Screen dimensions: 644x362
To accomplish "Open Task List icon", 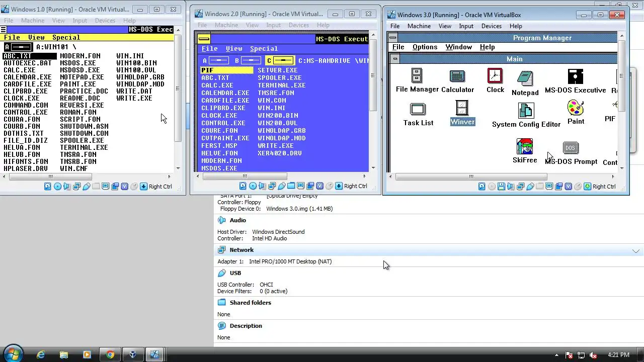I will tap(418, 115).
